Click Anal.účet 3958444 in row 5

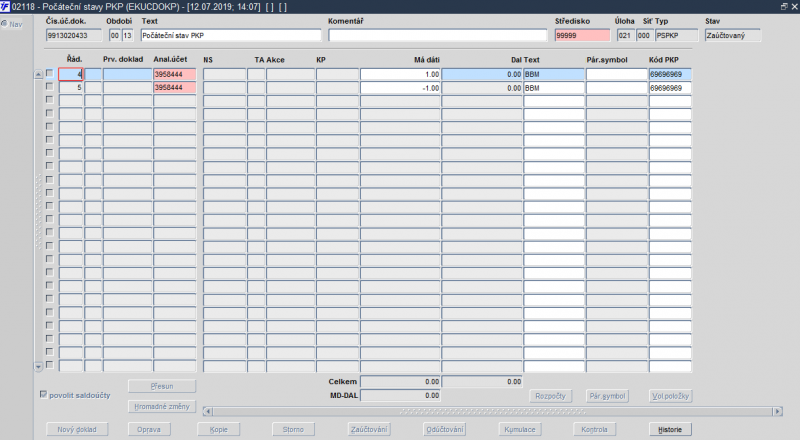pos(174,88)
